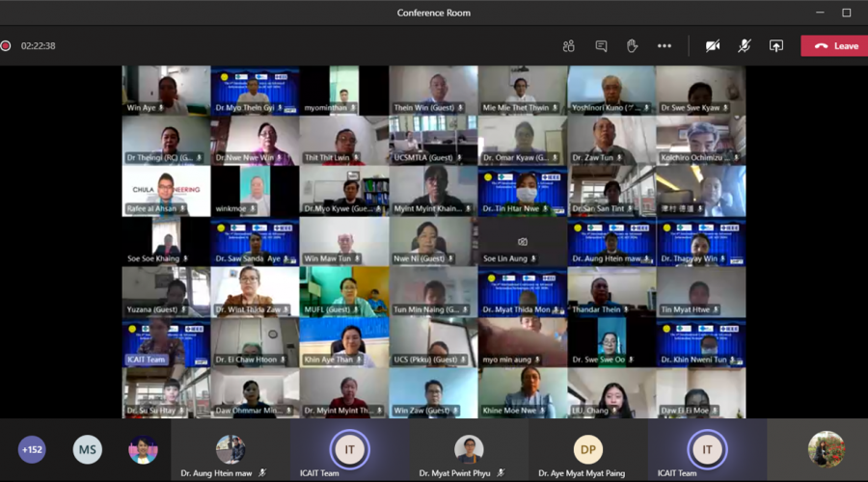Click the red recording indicator dot
This screenshot has height=482, width=868.
tap(7, 45)
